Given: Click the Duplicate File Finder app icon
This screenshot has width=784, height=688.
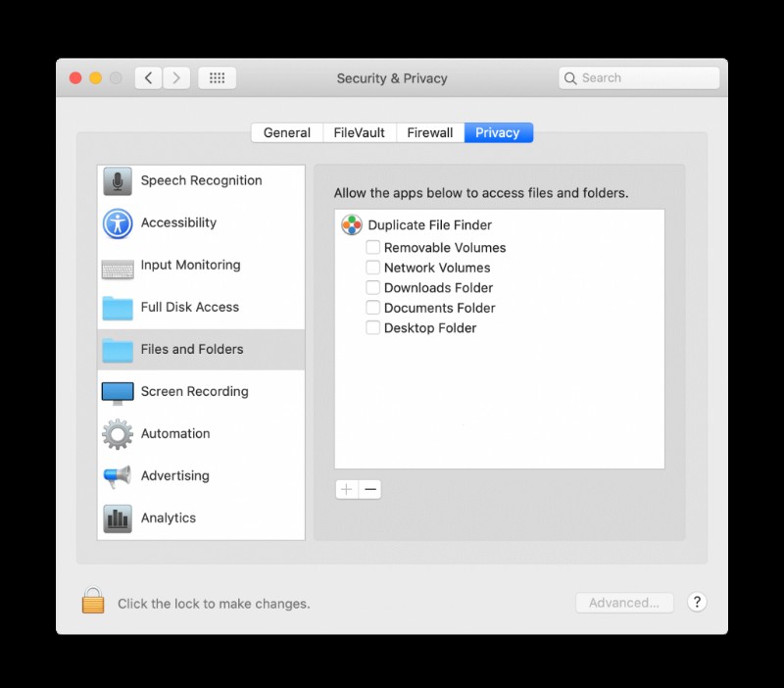Looking at the screenshot, I should point(351,224).
